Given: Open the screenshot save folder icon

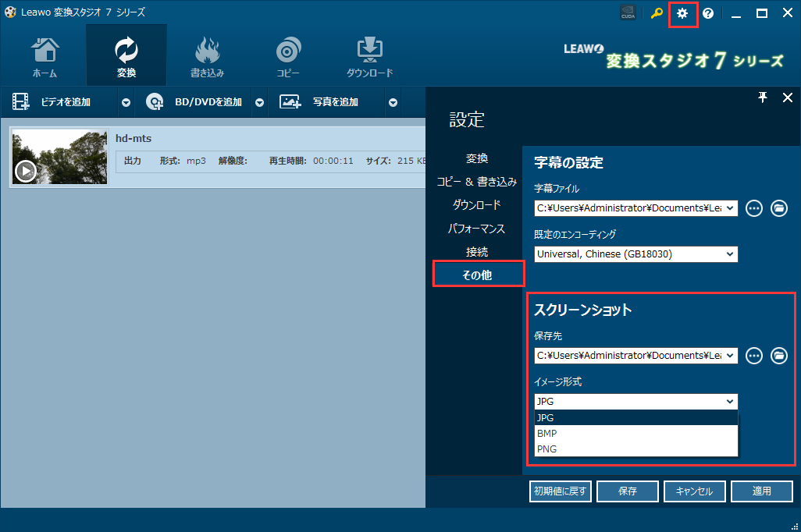Looking at the screenshot, I should pyautogui.click(x=778, y=355).
